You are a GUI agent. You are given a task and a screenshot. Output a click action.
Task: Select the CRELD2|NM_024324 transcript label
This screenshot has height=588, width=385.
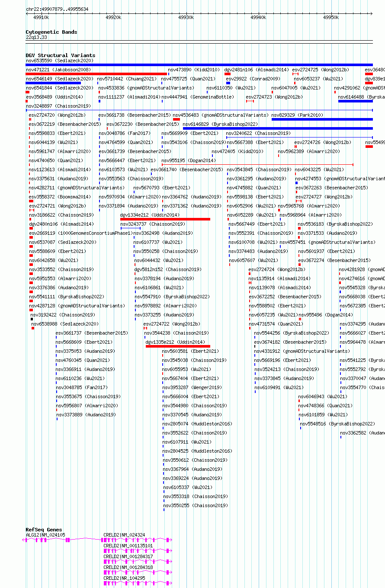coord(125,535)
